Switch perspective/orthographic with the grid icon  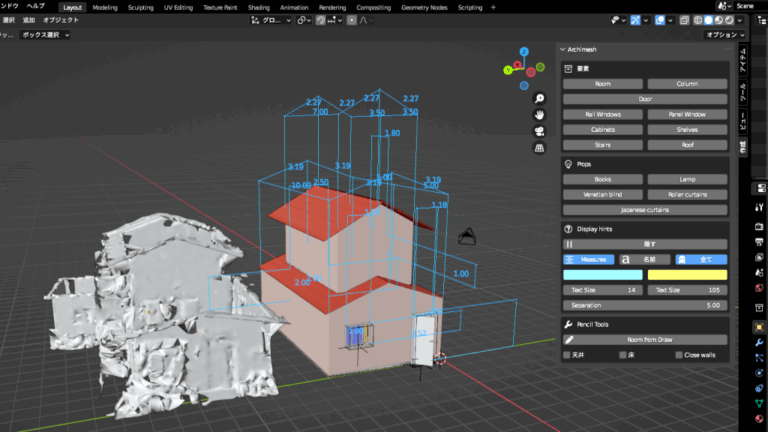coord(539,147)
